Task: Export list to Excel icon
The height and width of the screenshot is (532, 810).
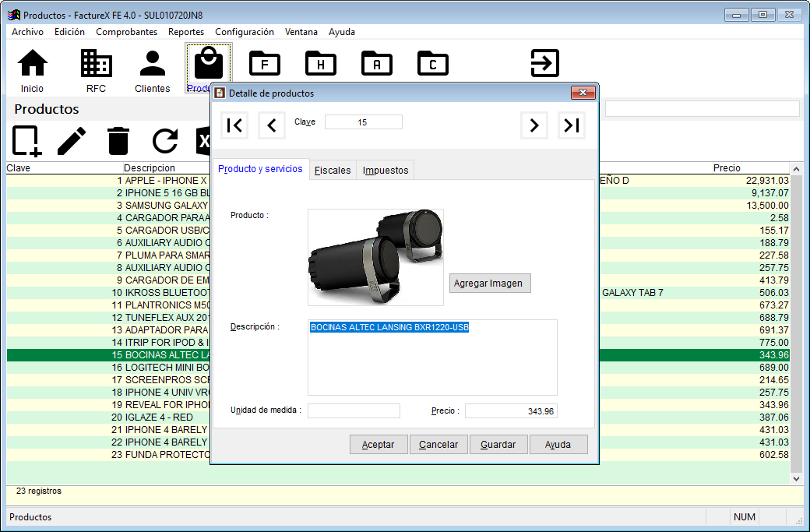Action: click(203, 140)
